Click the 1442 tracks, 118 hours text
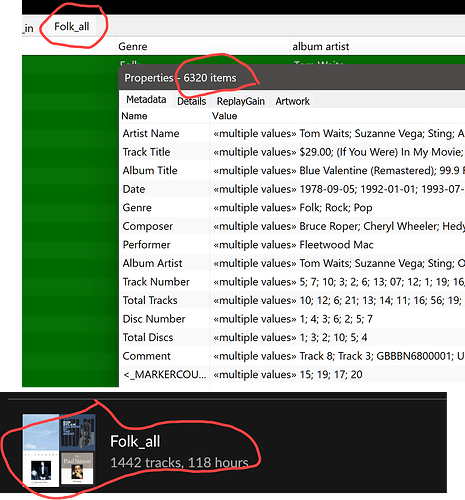 pyautogui.click(x=179, y=462)
